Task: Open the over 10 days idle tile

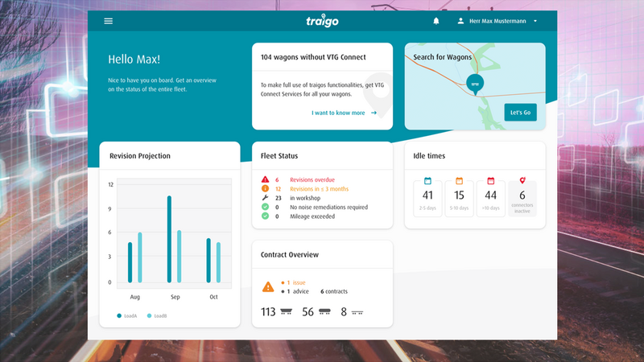Action: point(491,198)
